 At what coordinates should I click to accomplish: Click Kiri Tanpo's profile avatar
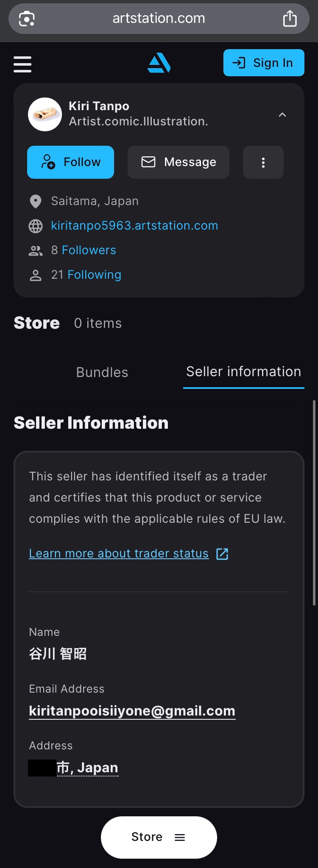click(45, 114)
